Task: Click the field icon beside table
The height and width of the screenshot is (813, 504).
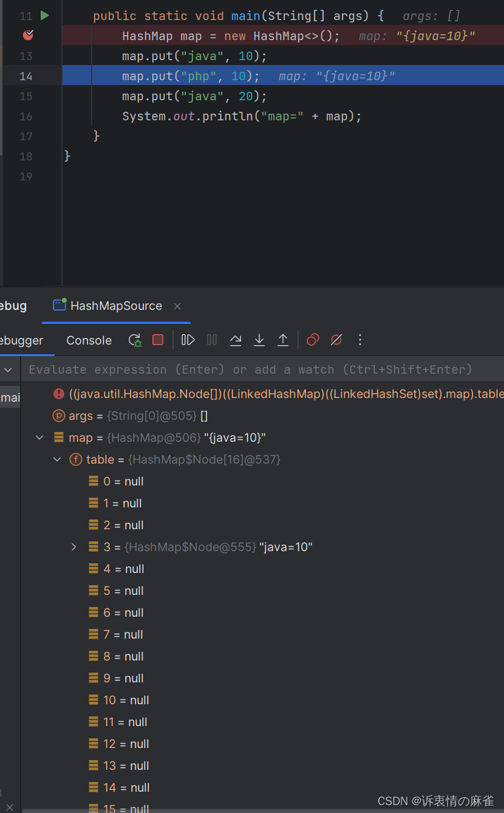Action: tap(76, 459)
